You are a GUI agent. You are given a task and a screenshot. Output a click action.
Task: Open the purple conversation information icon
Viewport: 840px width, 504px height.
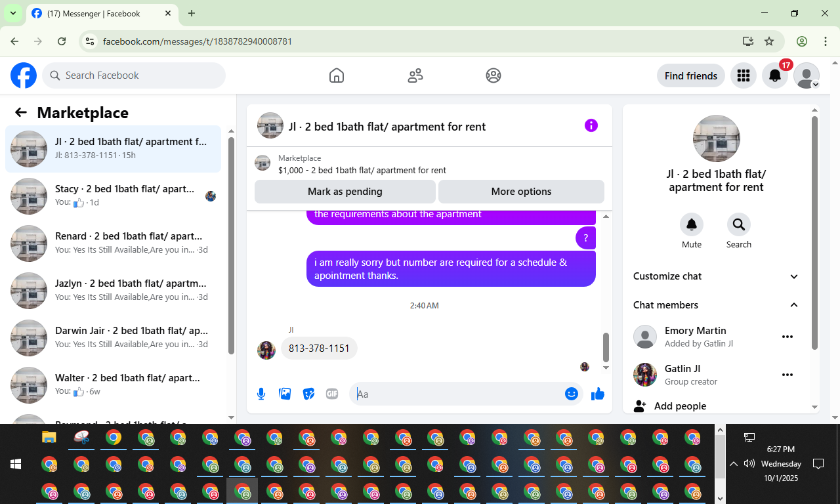point(591,125)
